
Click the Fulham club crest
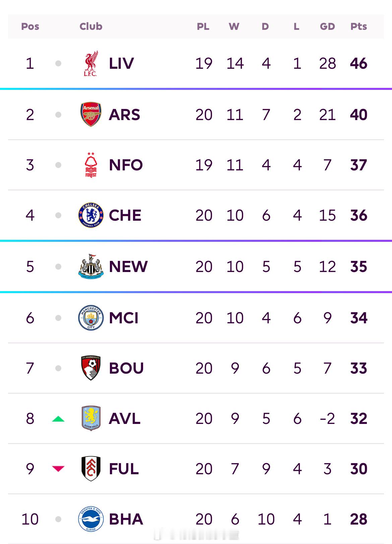[x=91, y=469]
